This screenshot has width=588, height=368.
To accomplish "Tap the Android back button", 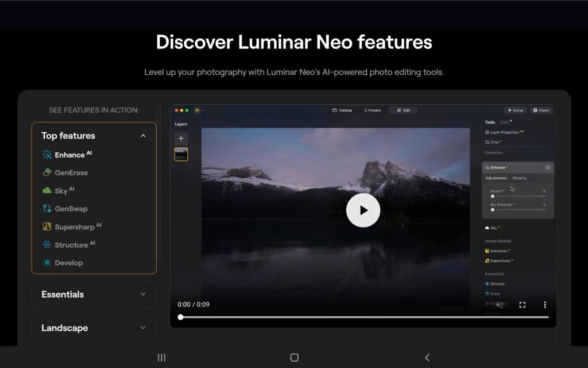I will [x=427, y=358].
